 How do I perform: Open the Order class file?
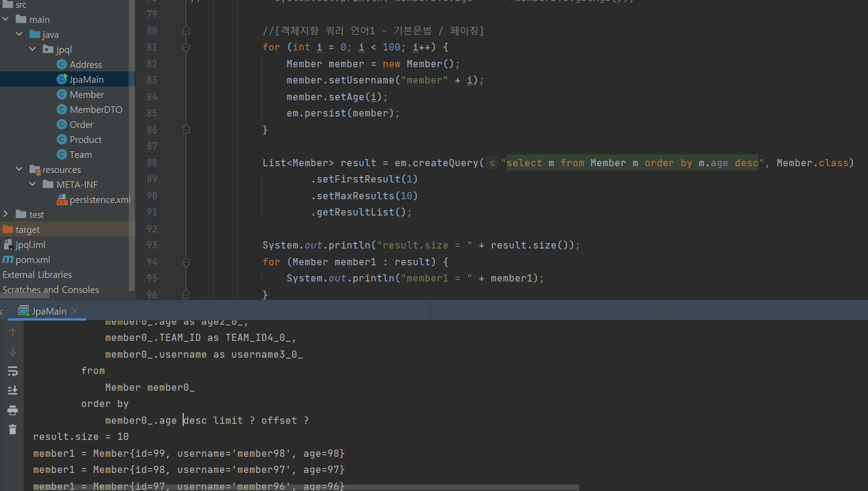pos(81,124)
